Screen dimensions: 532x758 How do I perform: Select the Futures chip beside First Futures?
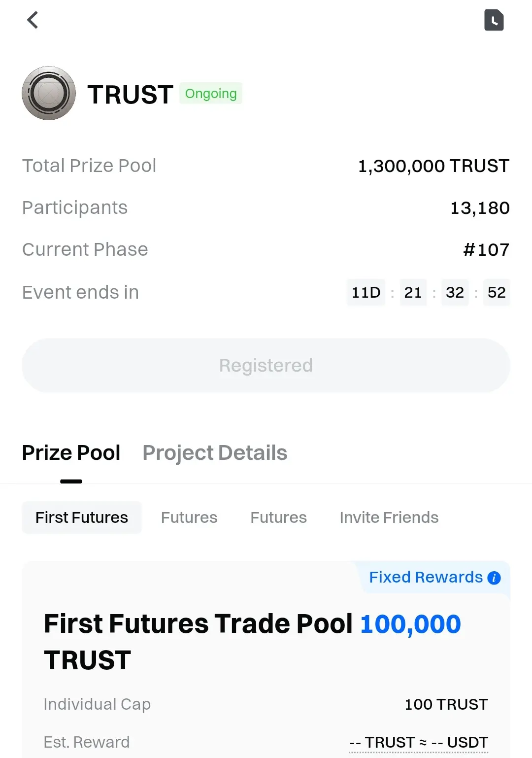pyautogui.click(x=189, y=517)
